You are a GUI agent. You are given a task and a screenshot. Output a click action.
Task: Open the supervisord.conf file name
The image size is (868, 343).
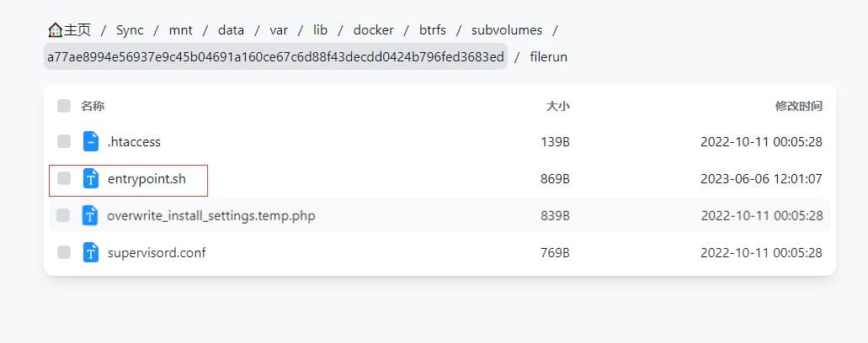click(x=156, y=252)
